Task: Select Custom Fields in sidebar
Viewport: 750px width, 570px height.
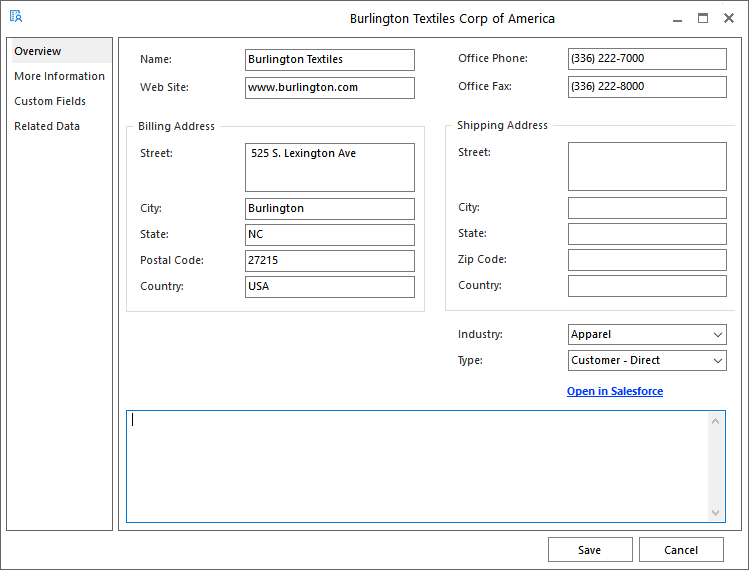Action: 50,101
